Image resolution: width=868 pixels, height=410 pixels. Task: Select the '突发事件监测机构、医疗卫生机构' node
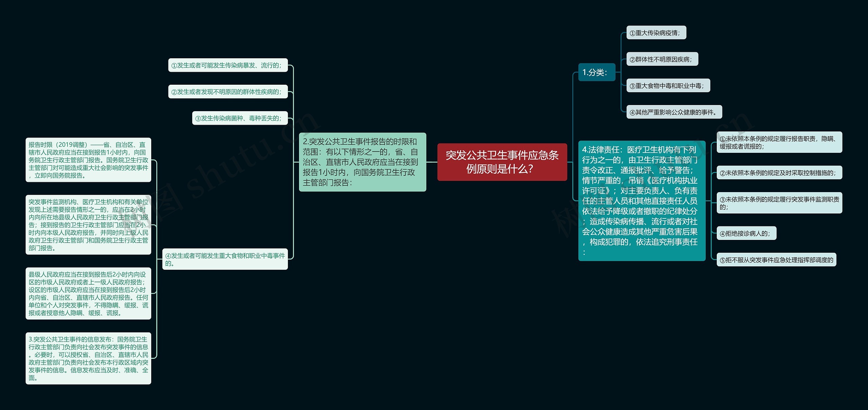(88, 225)
